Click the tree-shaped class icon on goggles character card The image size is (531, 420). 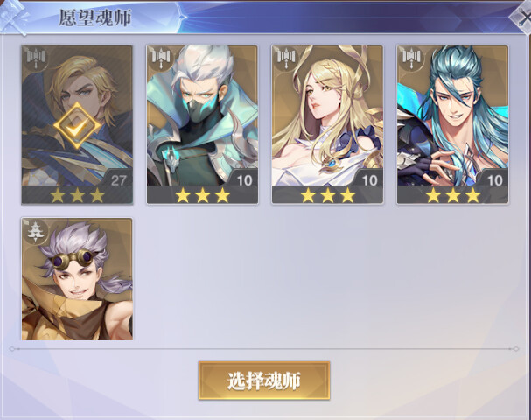(34, 231)
